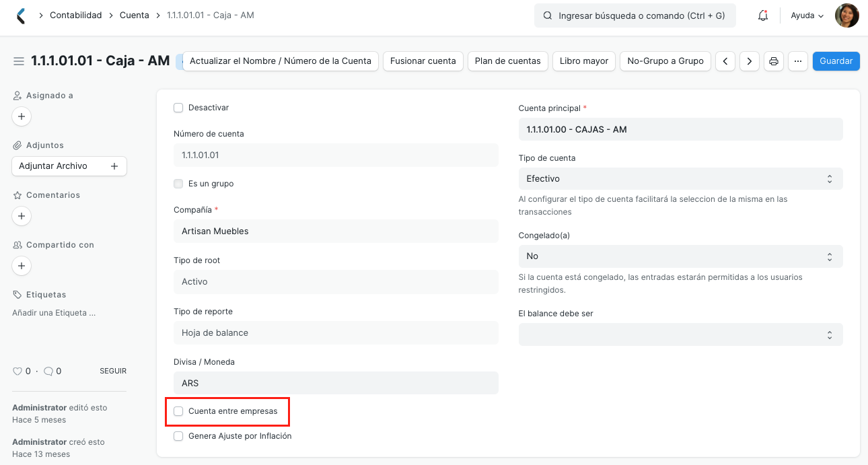This screenshot has height=465, width=868.
Task: Open Plan de cuentas
Action: pyautogui.click(x=508, y=61)
